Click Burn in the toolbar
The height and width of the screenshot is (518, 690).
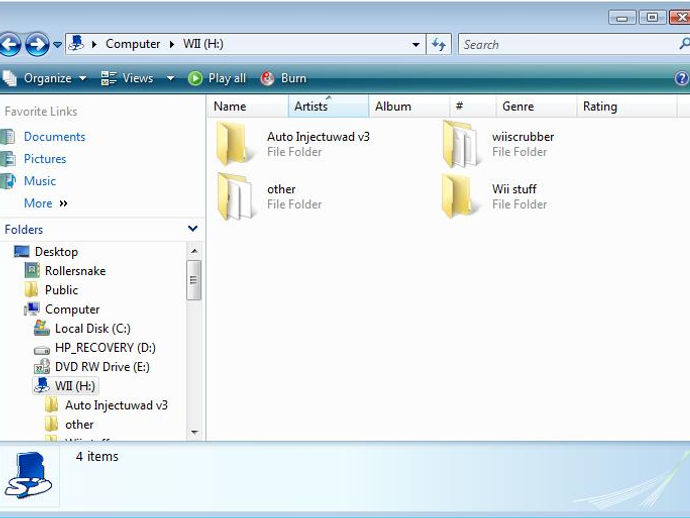(283, 78)
